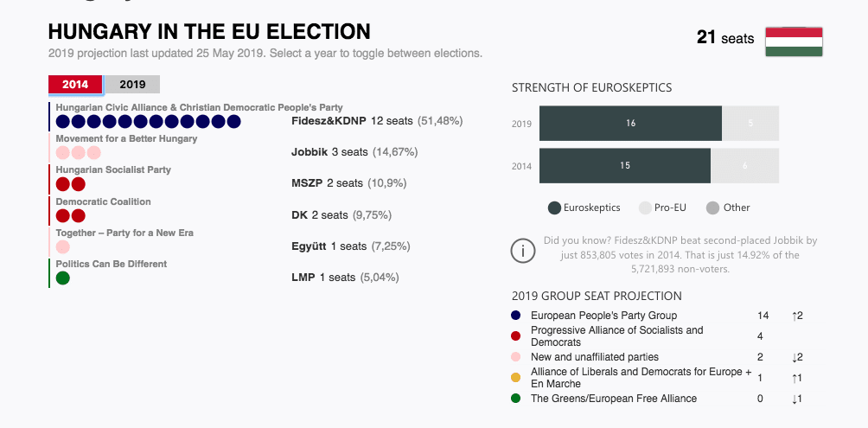This screenshot has width=868, height=428.
Task: Switch to the 2019 election tab
Action: [132, 84]
